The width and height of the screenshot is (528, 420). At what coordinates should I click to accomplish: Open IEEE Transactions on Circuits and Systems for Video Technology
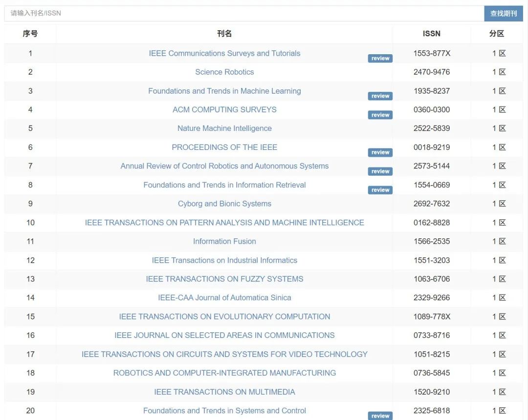[x=224, y=354]
